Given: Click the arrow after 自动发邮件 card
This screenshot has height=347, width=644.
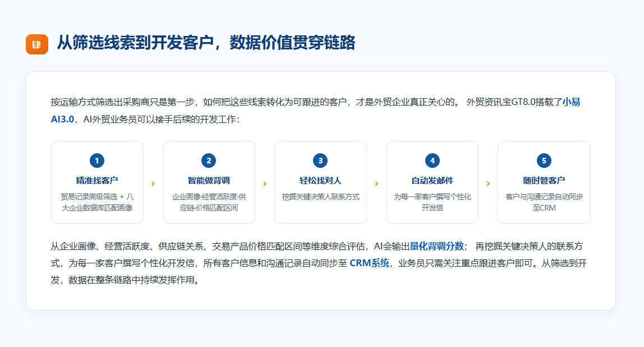Looking at the screenshot, I should tap(489, 184).
